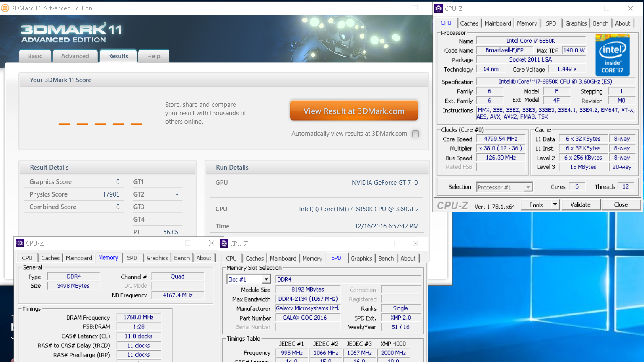Go to Caches tab in CPU-Z SPD window
This screenshot has height=362, width=644.
pyautogui.click(x=254, y=259)
